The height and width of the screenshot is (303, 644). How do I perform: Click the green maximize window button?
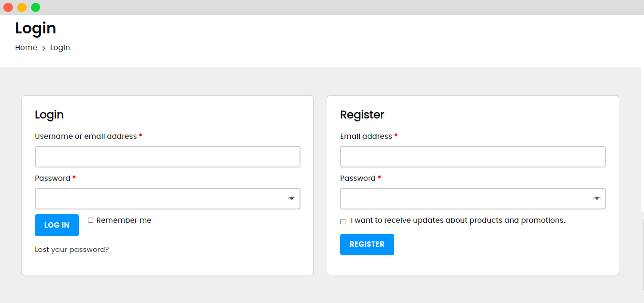[x=36, y=7]
